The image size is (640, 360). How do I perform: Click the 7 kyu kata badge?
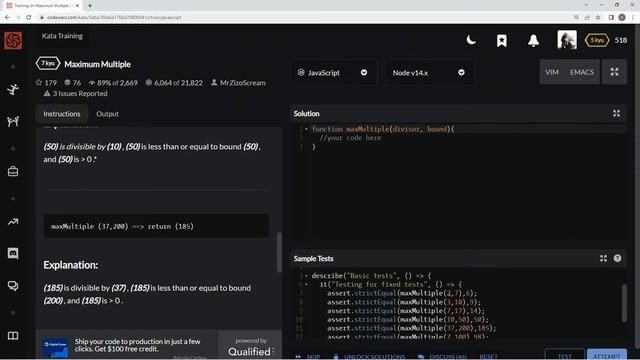[48, 64]
